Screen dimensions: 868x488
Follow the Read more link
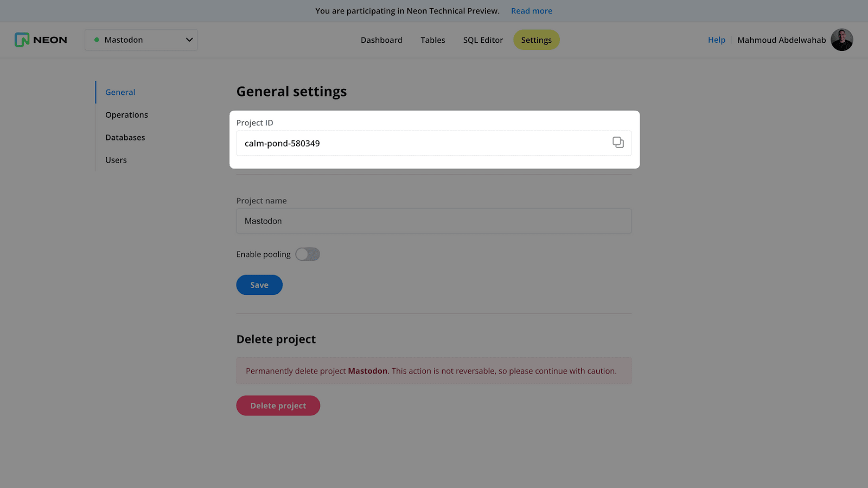tap(531, 11)
